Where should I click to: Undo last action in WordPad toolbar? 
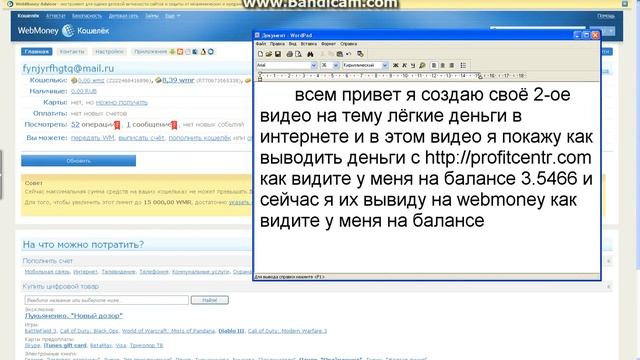coord(349,54)
